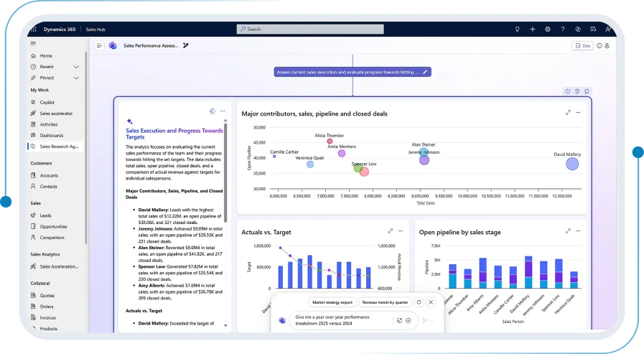Image resolution: width=644 pixels, height=354 pixels.
Task: Click the Camille Cartier bubble in scatter chart
Action: 274,157
